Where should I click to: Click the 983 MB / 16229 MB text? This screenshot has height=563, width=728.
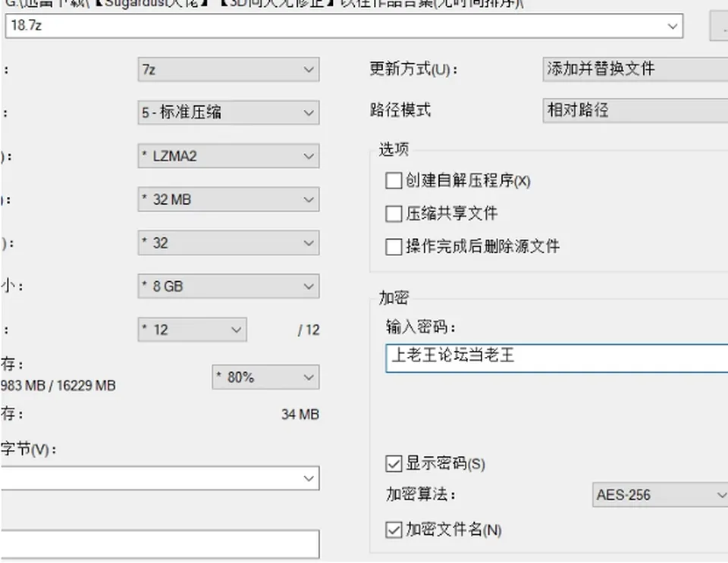pyautogui.click(x=58, y=386)
